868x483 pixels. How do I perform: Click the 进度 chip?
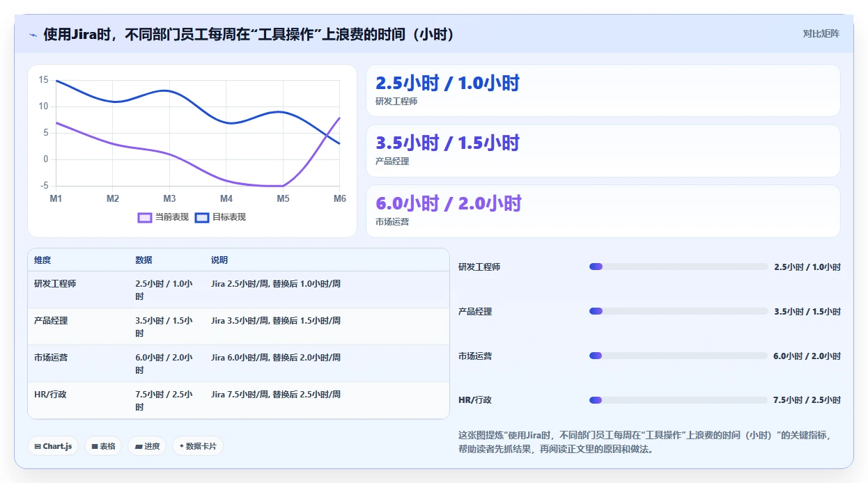[x=147, y=446]
